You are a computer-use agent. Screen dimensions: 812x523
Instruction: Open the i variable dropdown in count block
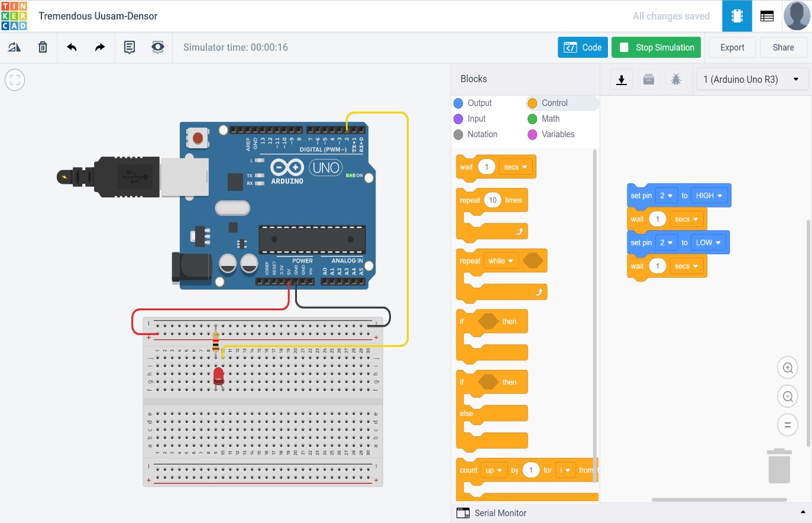(565, 470)
